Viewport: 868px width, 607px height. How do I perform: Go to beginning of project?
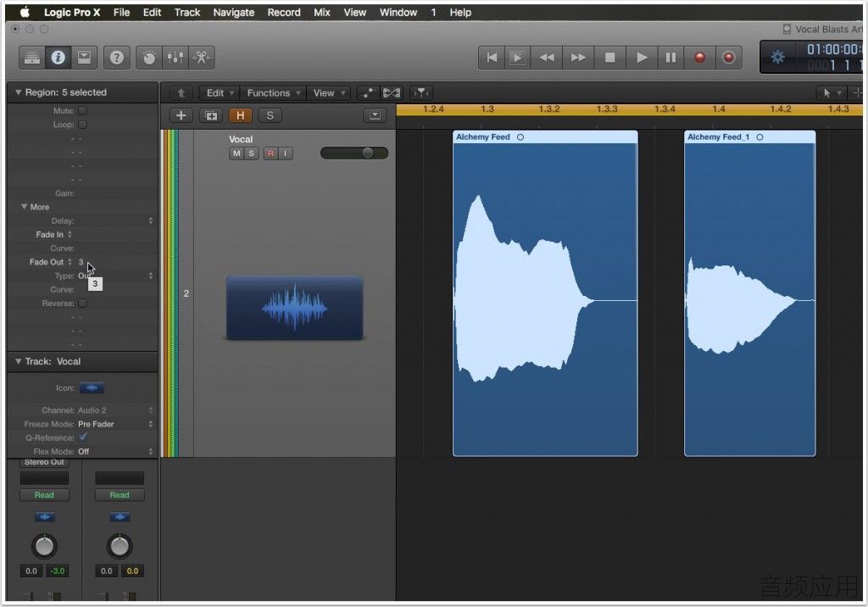(492, 58)
